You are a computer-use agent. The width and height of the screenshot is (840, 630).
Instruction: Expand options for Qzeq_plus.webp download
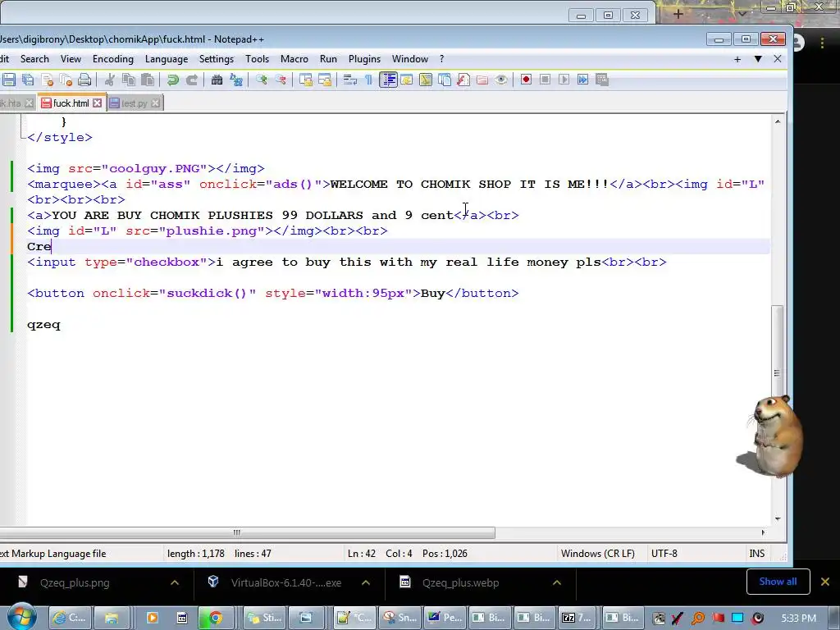point(557,583)
